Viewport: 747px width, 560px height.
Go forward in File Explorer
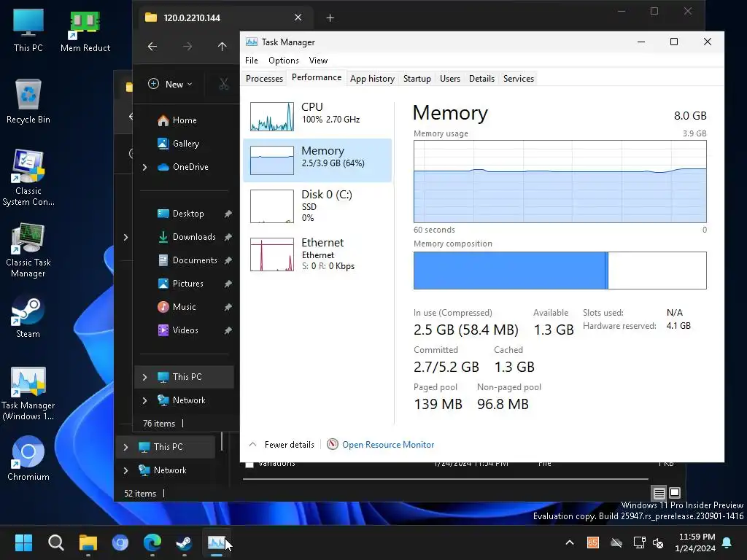[187, 46]
